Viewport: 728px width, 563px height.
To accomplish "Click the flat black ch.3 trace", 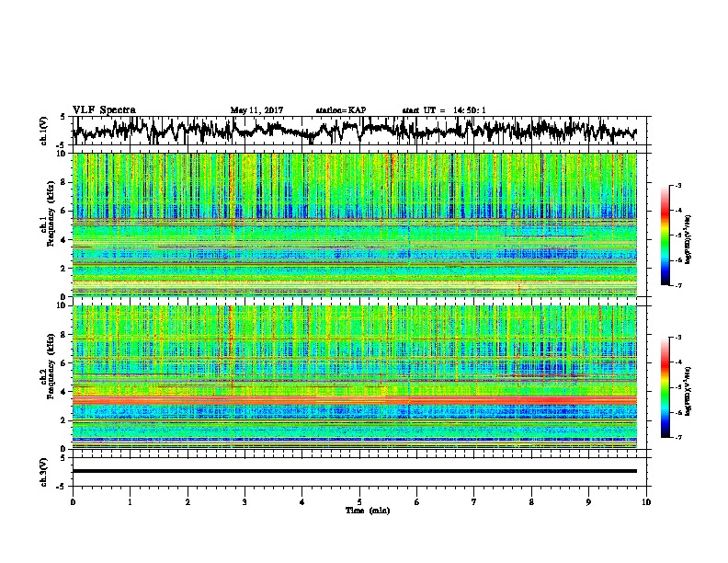I will click(354, 471).
